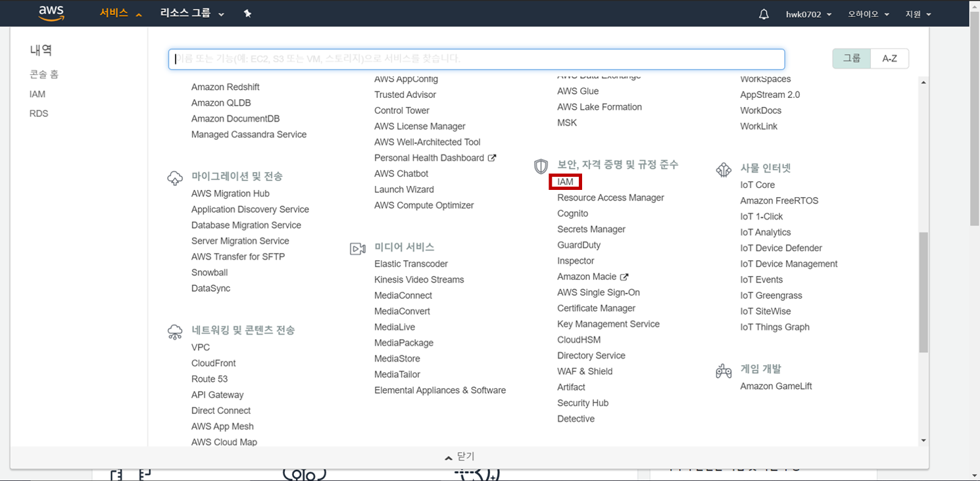Switch to the 그룹 view
This screenshot has width=980, height=481.
852,58
